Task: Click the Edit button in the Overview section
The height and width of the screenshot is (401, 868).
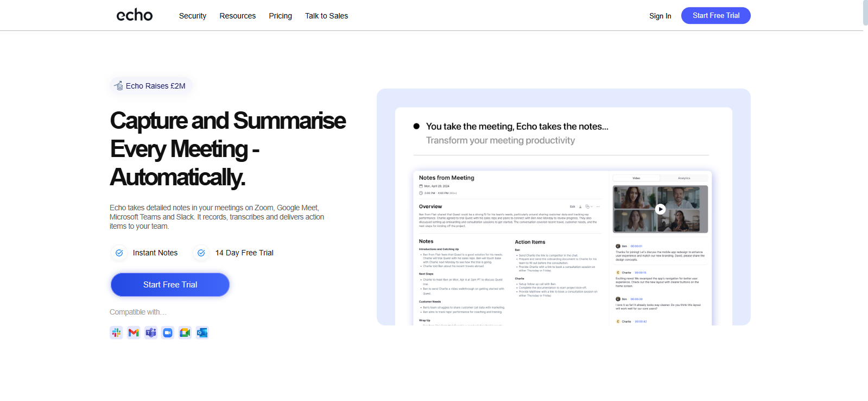Action: click(x=572, y=206)
